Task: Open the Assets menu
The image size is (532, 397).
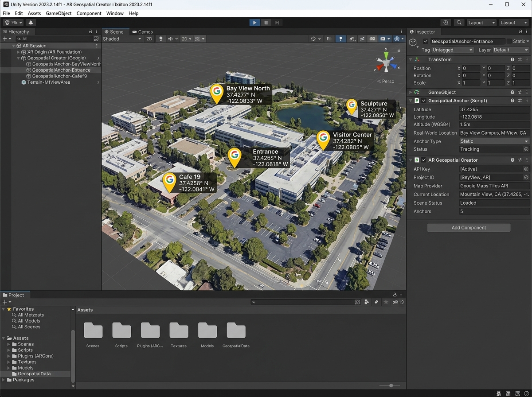Action: (34, 13)
